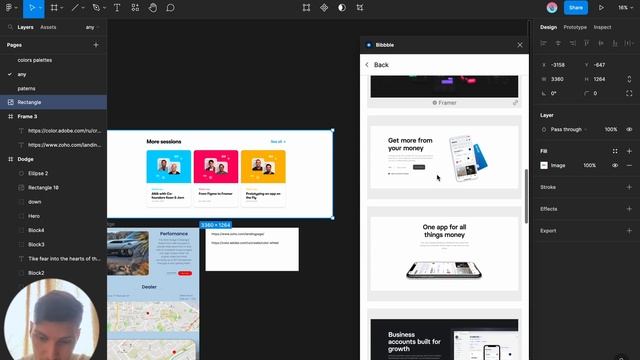Image resolution: width=640 pixels, height=360 pixels.
Task: Toggle the Image fill visibility eye
Action: (x=615, y=165)
